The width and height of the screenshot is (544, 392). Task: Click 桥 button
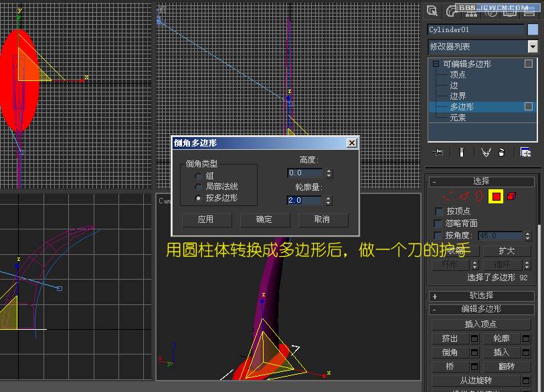point(450,367)
